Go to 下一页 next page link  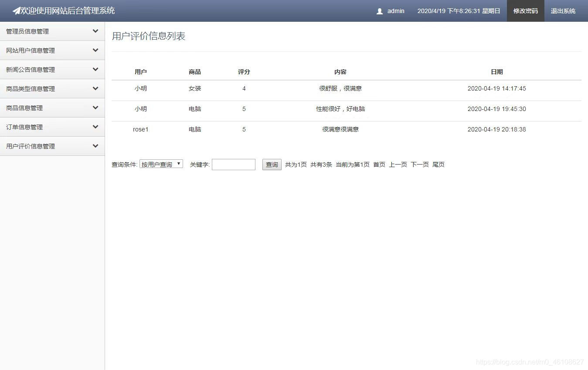(420, 165)
